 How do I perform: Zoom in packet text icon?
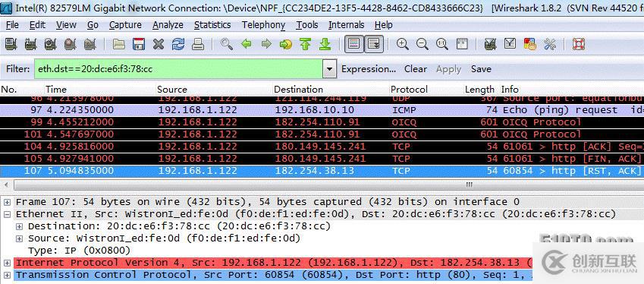pyautogui.click(x=403, y=44)
